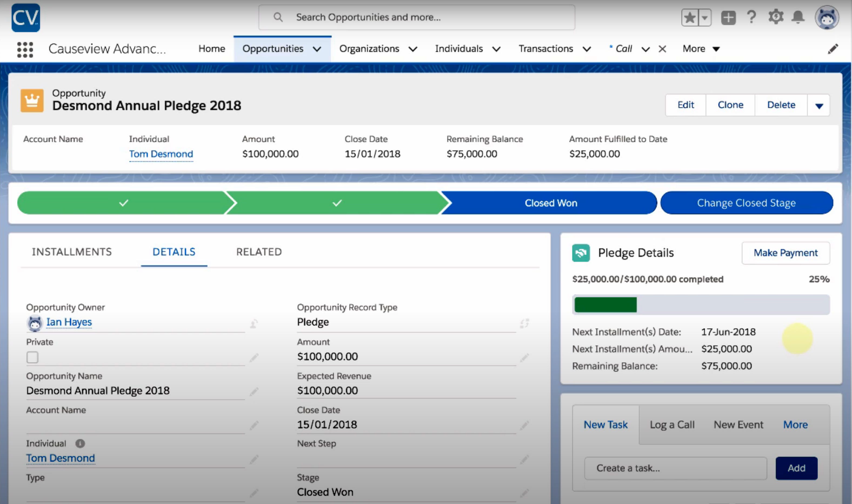Click the Create a task input
Image resolution: width=852 pixels, height=504 pixels.
675,468
